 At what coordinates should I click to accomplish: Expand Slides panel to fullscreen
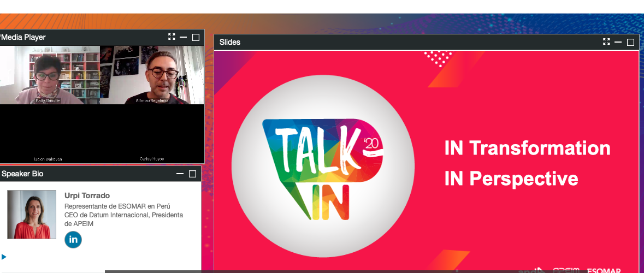(x=606, y=42)
